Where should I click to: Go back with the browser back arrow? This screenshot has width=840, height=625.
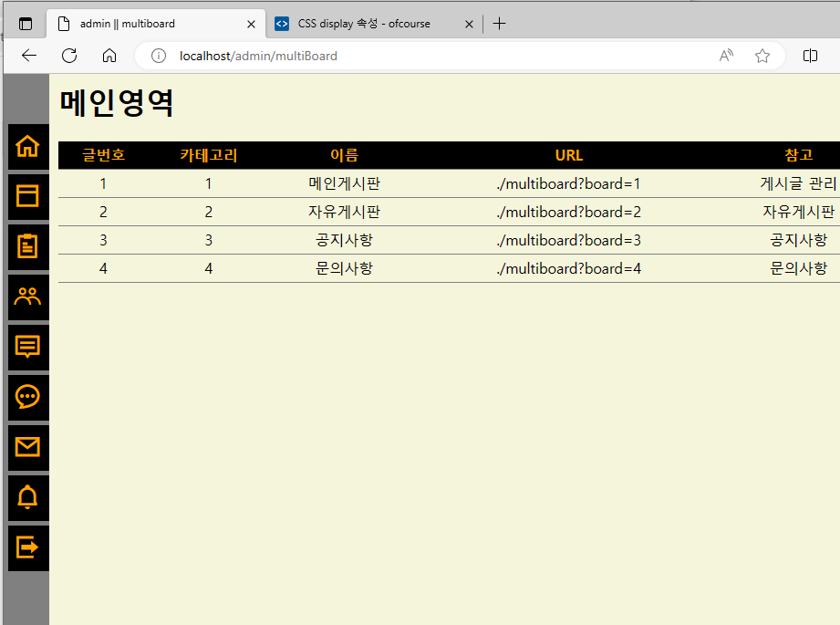[x=29, y=56]
